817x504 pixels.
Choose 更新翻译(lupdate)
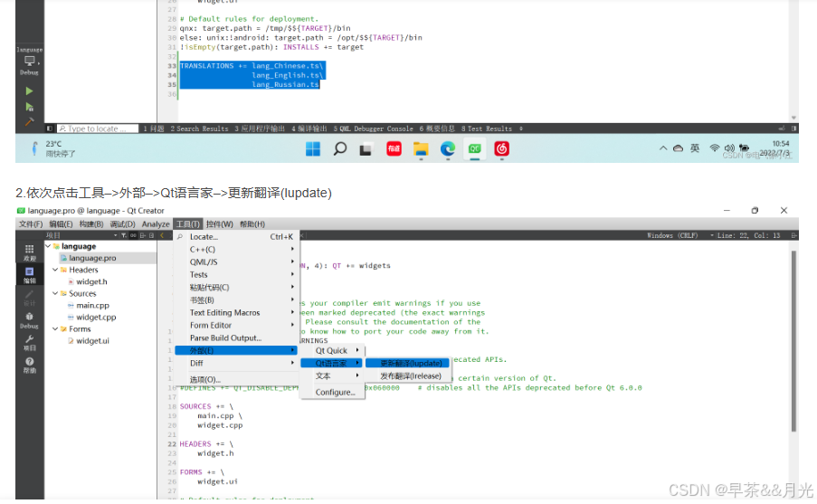[407, 363]
